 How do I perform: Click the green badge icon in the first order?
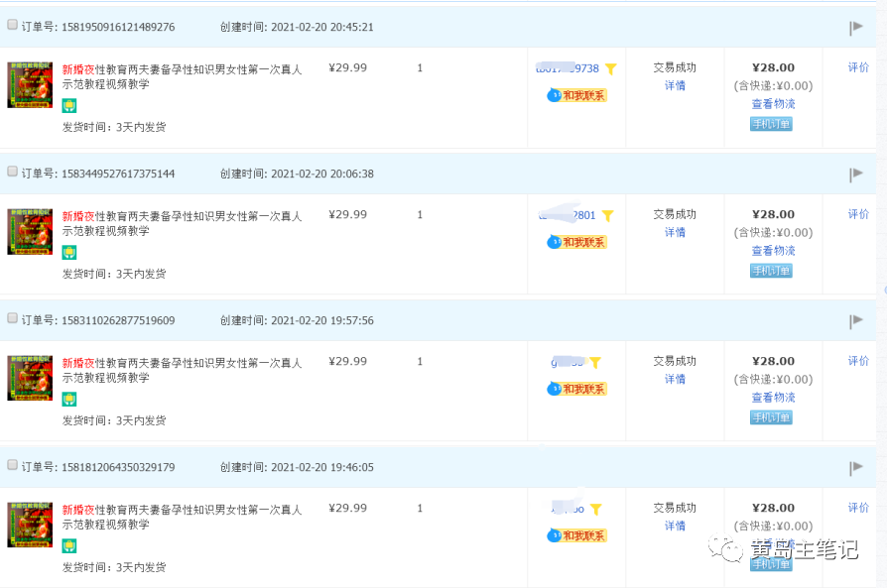69,106
